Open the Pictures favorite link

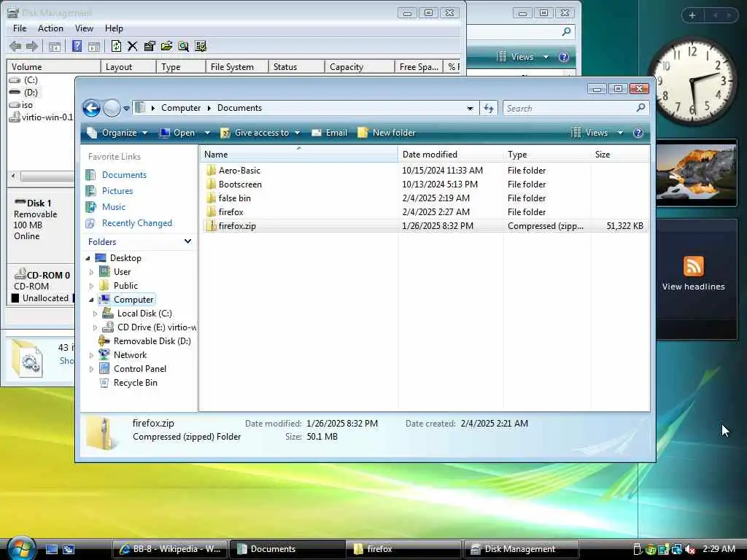[x=117, y=191]
